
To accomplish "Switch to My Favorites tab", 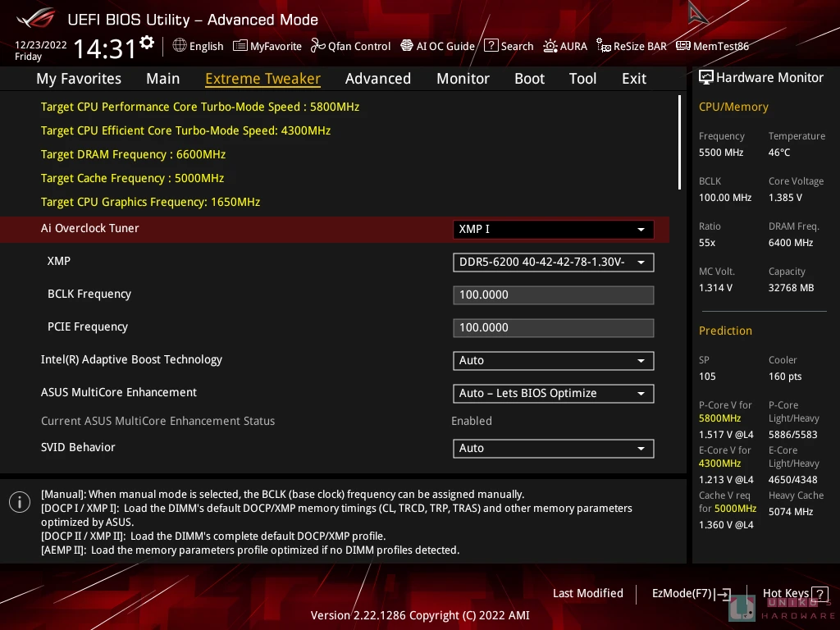I will 79,79.
